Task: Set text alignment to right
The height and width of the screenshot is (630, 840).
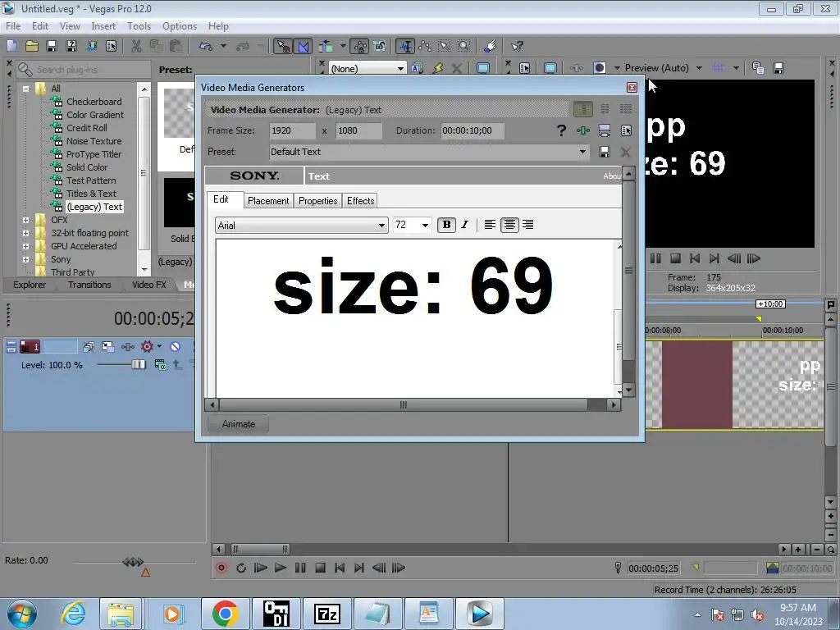Action: [527, 225]
